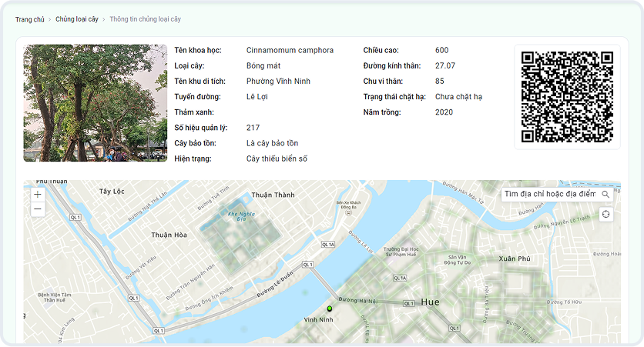Click the Tây Lộc map label
The width and height of the screenshot is (644, 347).
tap(112, 191)
